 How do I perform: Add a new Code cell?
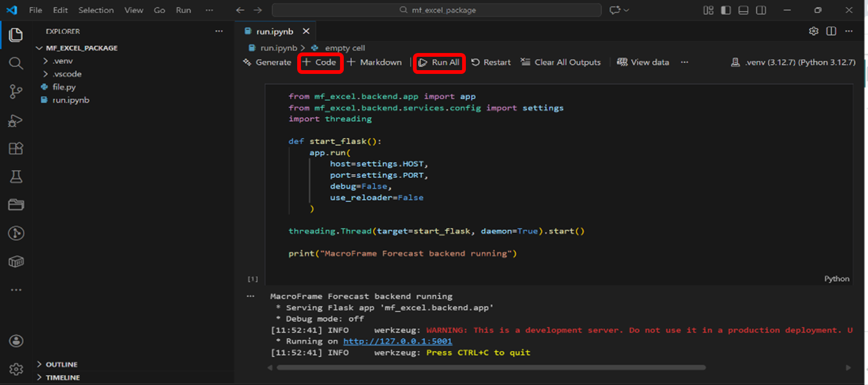pyautogui.click(x=320, y=62)
